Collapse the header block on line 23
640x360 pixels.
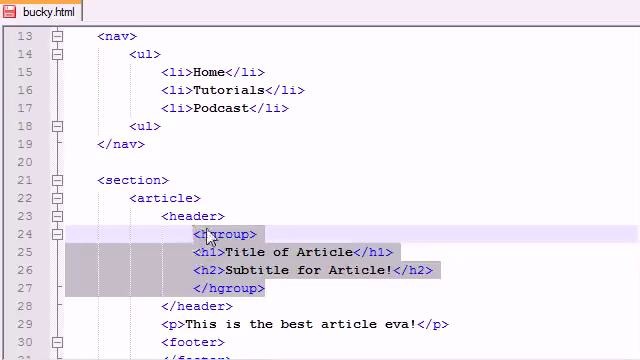57,216
